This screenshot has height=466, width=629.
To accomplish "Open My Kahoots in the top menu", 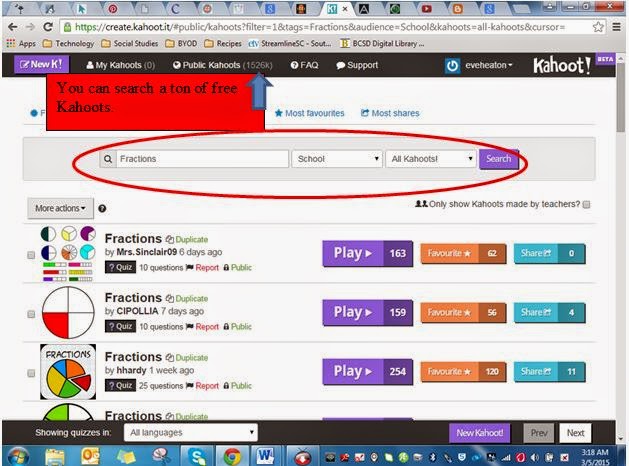I will [x=120, y=65].
